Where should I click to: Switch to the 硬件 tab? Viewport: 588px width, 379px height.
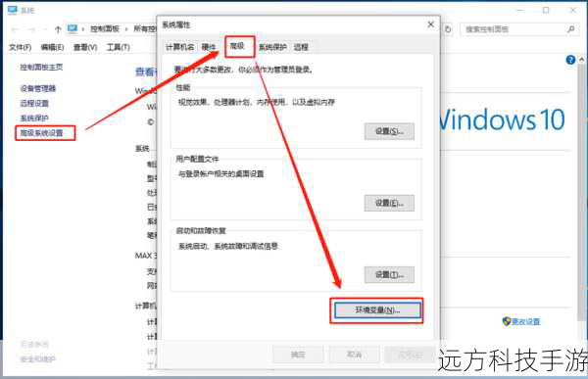(209, 47)
